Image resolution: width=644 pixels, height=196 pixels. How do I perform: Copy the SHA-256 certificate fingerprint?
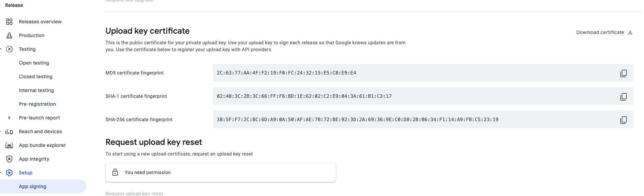tap(623, 120)
